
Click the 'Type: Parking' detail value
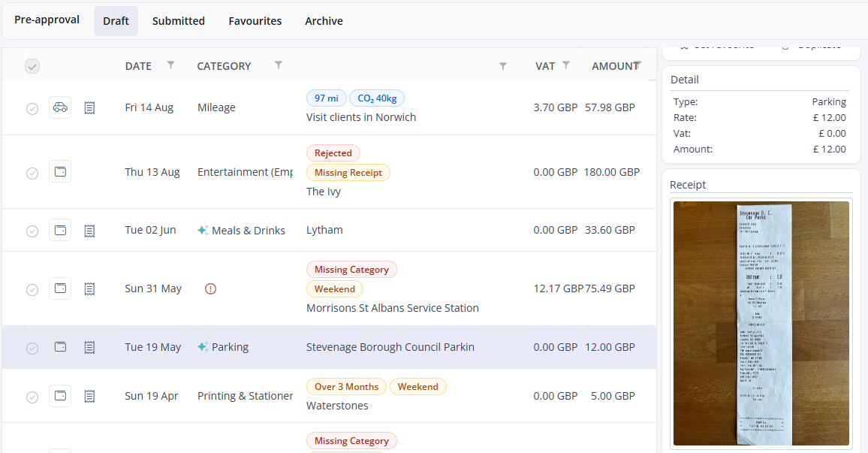tap(829, 102)
